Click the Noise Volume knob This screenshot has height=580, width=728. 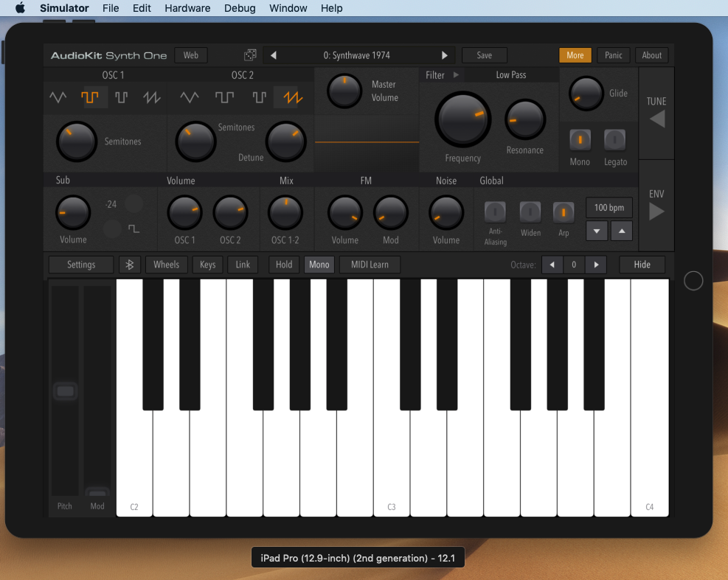(446, 212)
